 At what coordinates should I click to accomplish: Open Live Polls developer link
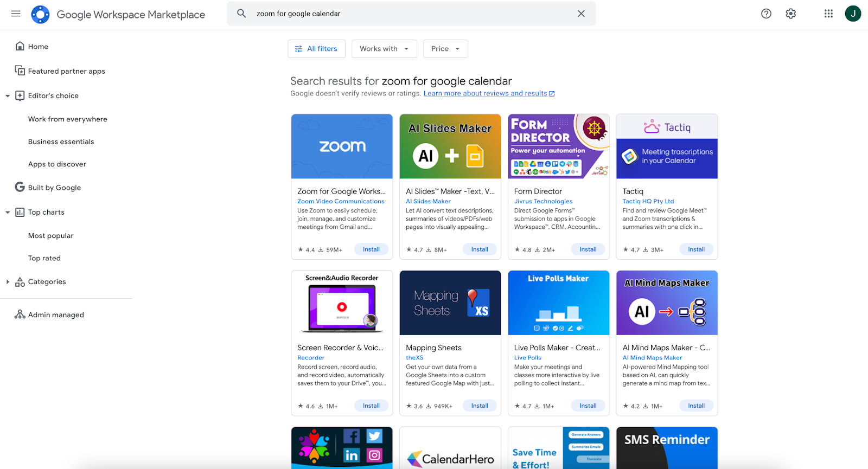528,358
